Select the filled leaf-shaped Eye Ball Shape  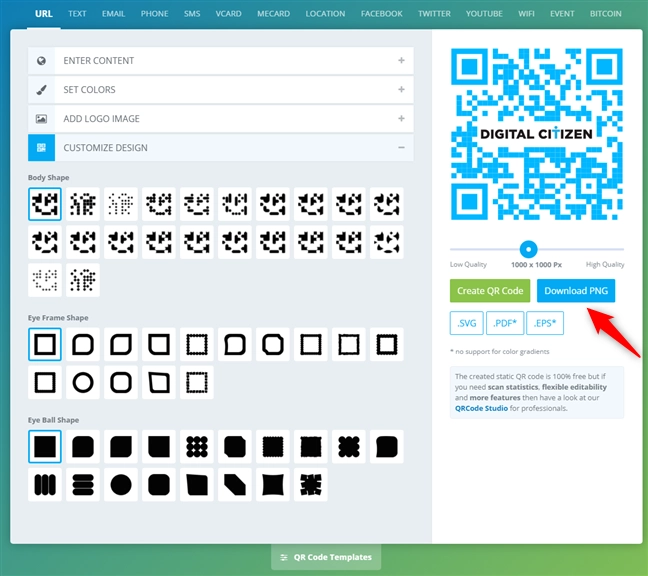(121, 446)
